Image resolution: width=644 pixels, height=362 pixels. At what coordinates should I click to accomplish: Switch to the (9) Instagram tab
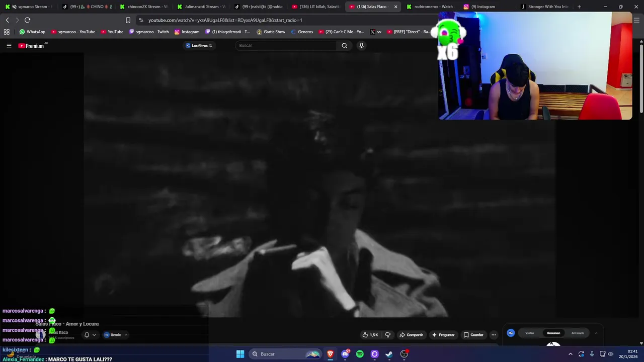point(488,7)
